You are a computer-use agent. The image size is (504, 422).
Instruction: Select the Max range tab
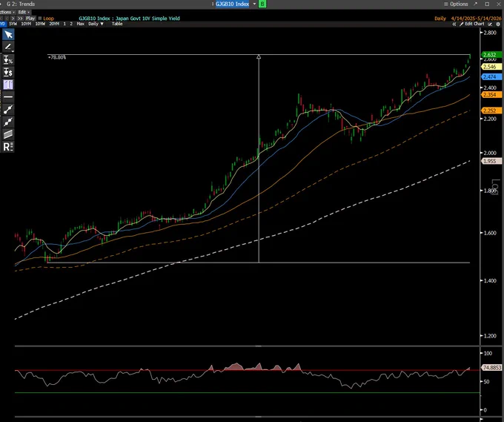point(80,24)
